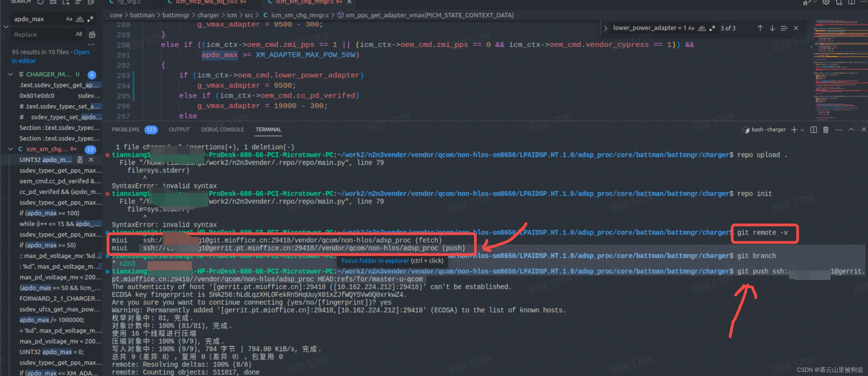The image size is (868, 376).
Task: Go to previous match in find widget
Action: [x=760, y=28]
